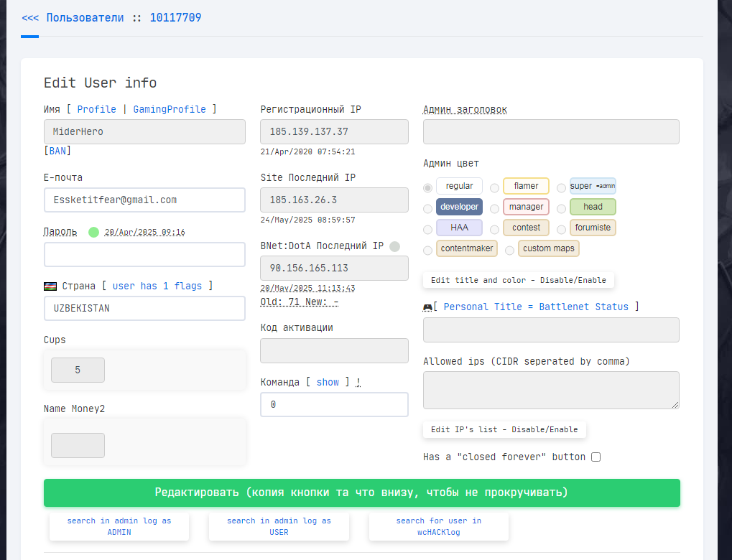Select the super-admin color radio
The height and width of the screenshot is (560, 732).
click(x=561, y=188)
